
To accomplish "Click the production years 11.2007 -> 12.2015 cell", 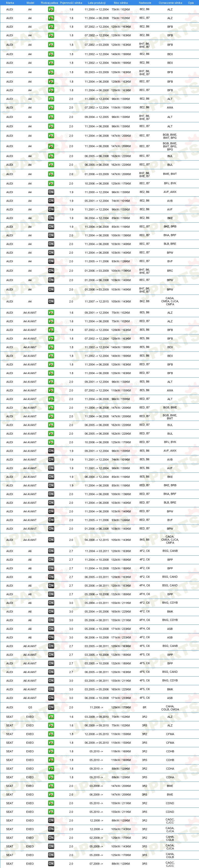I will [x=97, y=301].
